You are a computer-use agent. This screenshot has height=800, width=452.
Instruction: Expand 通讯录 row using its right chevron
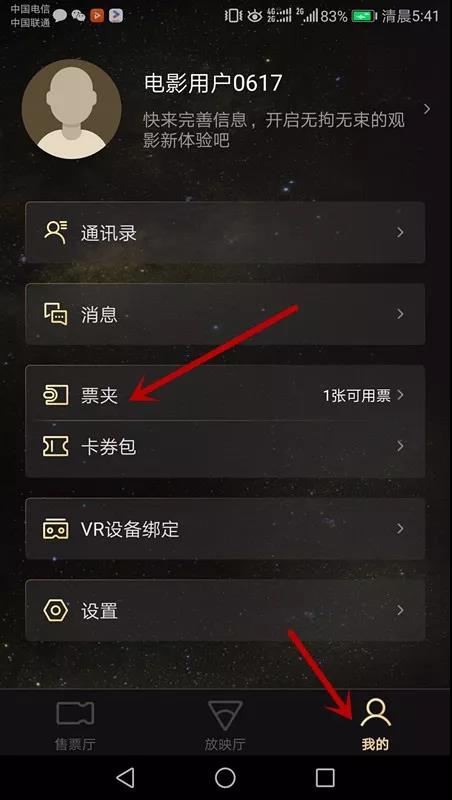pos(400,232)
